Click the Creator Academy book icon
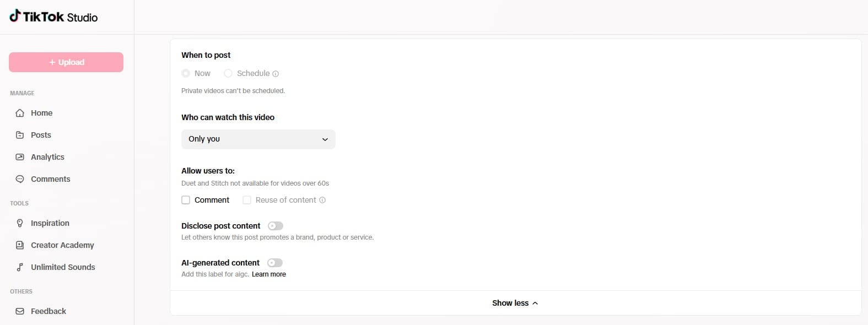The width and height of the screenshot is (868, 325). coord(20,245)
